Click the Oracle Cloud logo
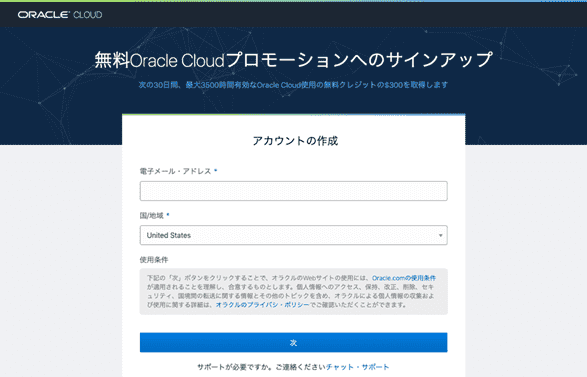 tap(60, 15)
